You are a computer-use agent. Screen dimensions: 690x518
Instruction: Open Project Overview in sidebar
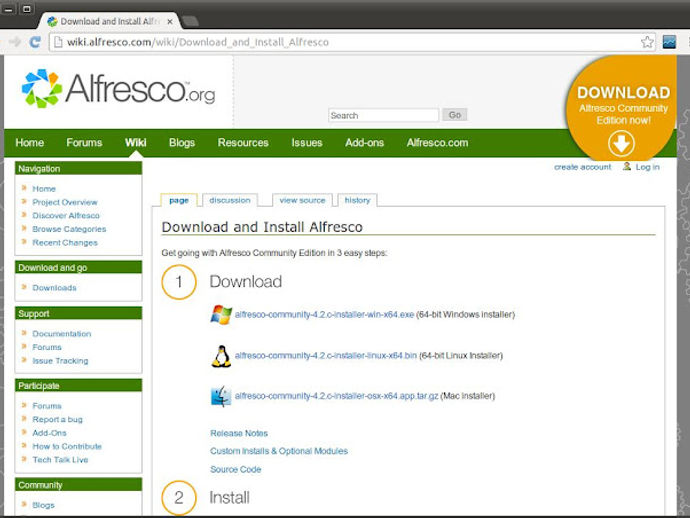(x=65, y=202)
